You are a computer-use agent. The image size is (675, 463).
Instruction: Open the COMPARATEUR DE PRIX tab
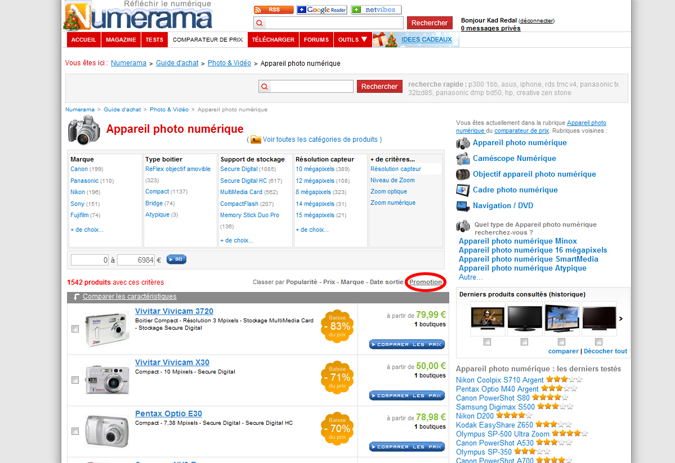pos(207,40)
